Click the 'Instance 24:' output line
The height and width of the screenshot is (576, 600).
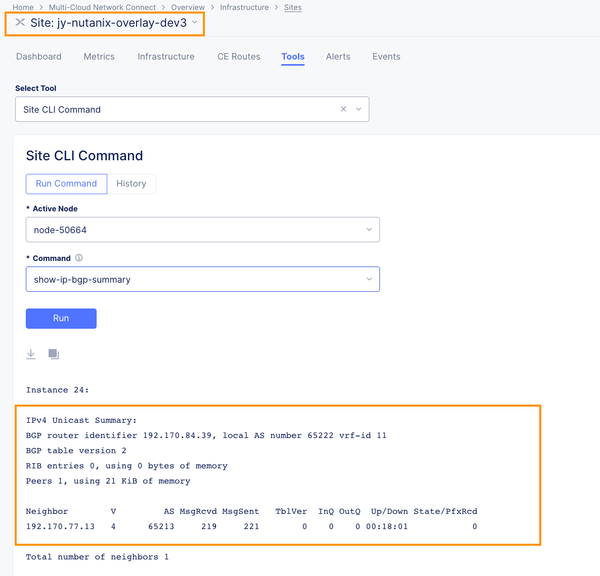click(57, 390)
